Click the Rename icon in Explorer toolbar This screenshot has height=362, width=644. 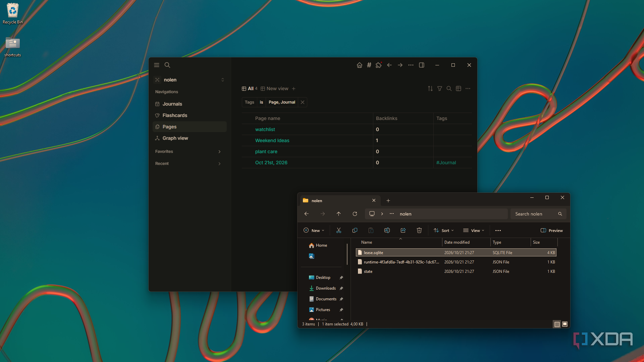tap(387, 231)
